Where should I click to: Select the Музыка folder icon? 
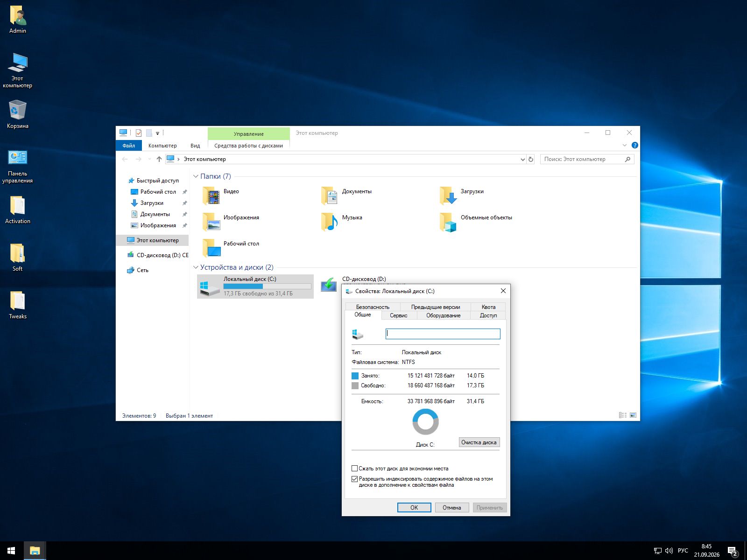pyautogui.click(x=330, y=222)
